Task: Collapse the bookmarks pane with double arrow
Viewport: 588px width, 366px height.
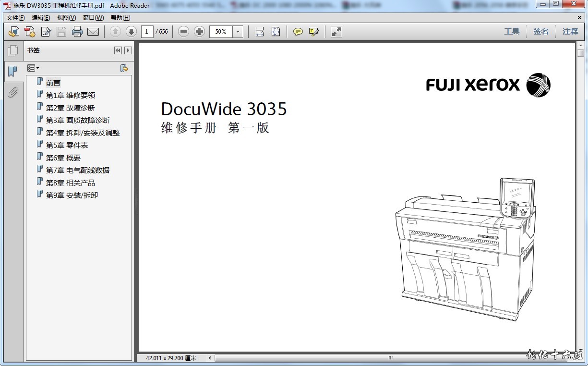Action: pos(118,50)
